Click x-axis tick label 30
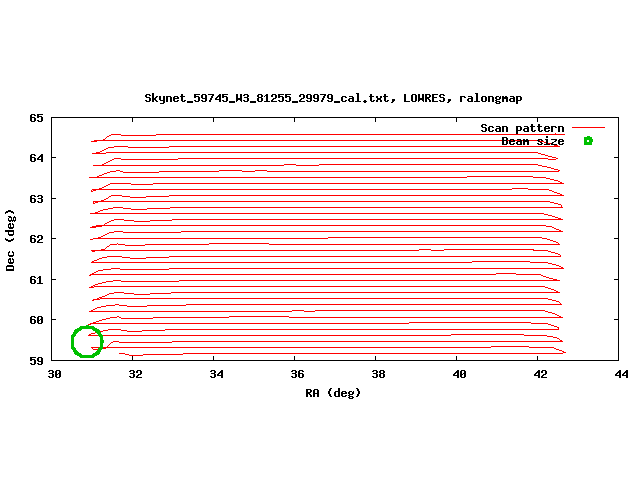The width and height of the screenshot is (640, 480). coord(54,374)
